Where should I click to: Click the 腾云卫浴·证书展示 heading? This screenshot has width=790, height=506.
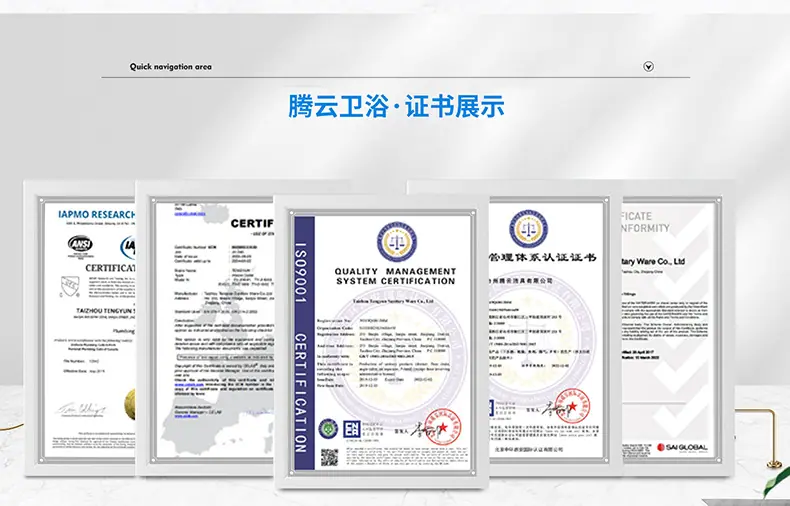396,106
